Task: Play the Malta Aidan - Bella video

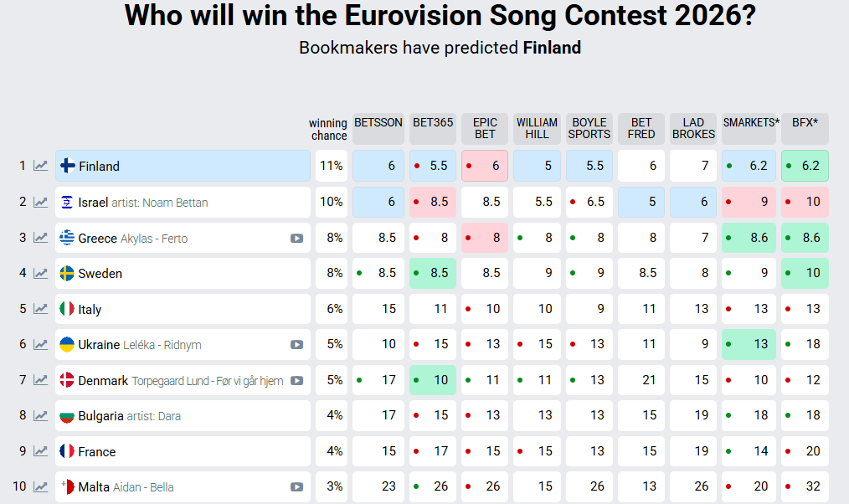Action: [296, 486]
